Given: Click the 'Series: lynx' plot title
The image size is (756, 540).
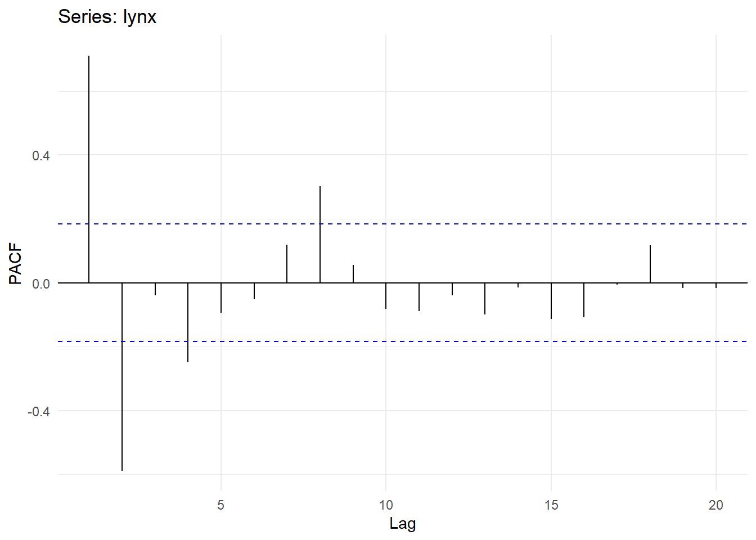Looking at the screenshot, I should pyautogui.click(x=107, y=17).
